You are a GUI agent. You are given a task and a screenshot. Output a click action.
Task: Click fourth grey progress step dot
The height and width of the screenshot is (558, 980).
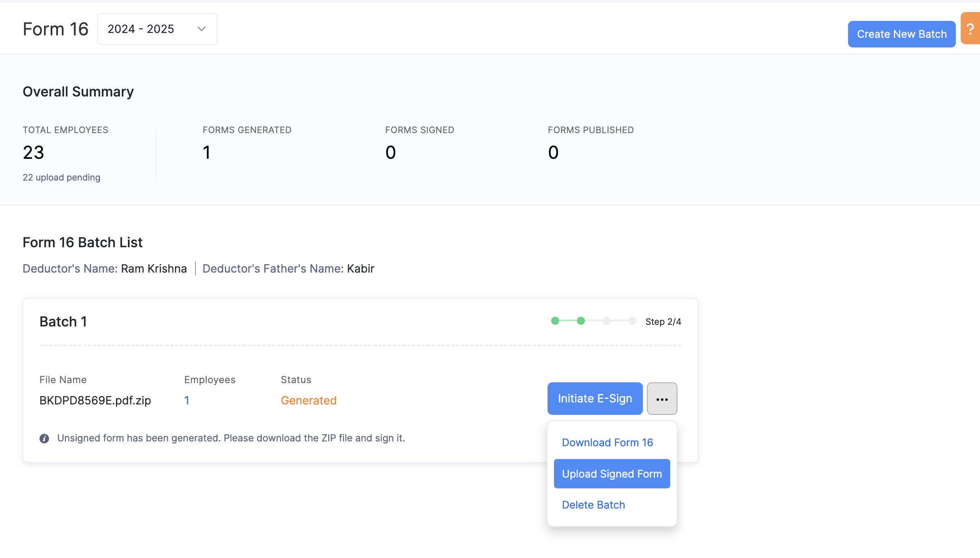(632, 321)
